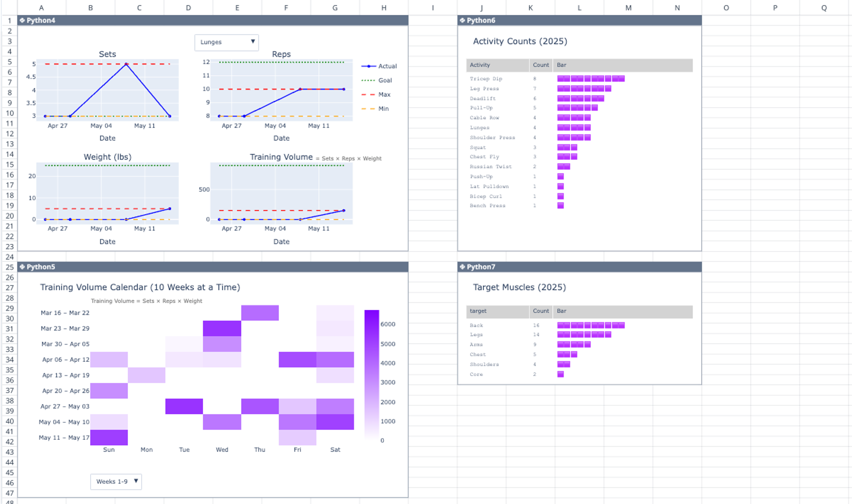Click Count header in Target Muscles table

(541, 311)
